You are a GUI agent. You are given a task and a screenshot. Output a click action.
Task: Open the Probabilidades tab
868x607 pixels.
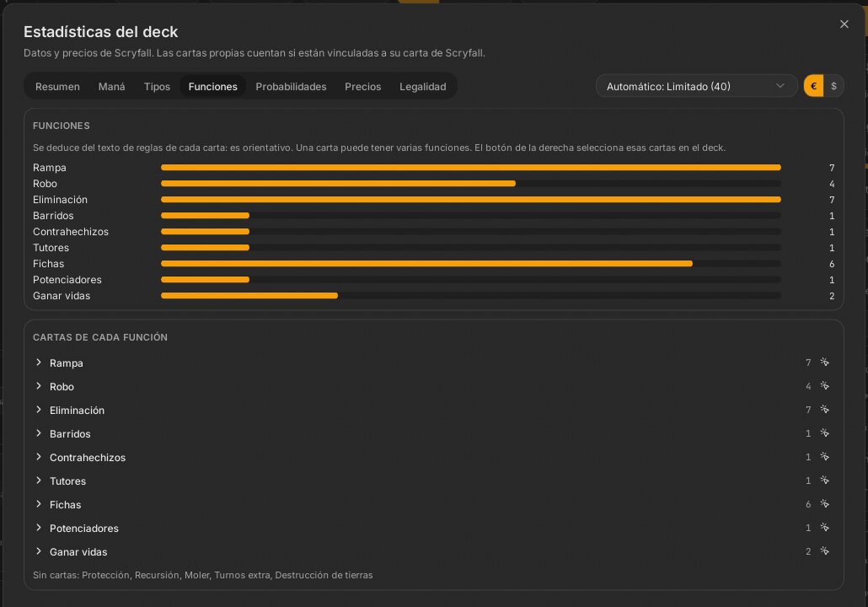click(x=291, y=86)
